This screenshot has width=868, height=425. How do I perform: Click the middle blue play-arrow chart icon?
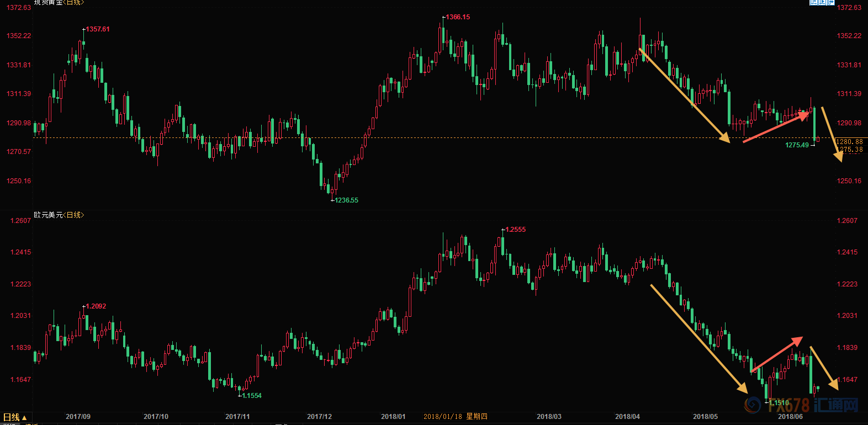pos(822,2)
